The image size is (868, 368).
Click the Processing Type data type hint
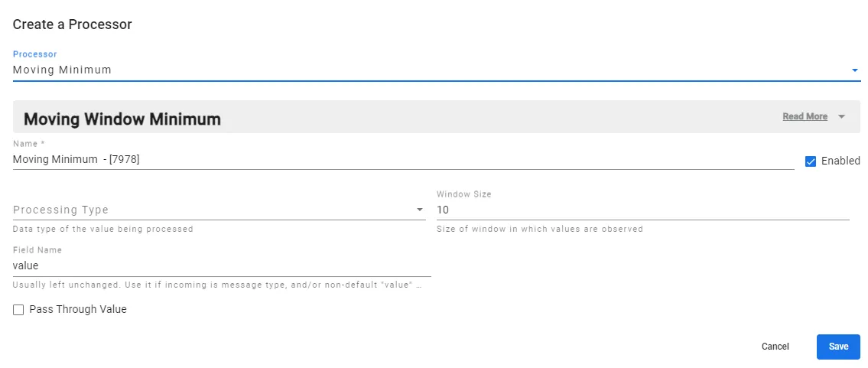tap(102, 229)
